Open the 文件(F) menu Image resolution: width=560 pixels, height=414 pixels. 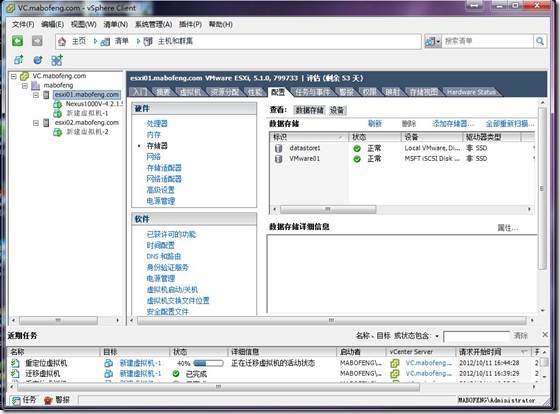click(x=23, y=24)
